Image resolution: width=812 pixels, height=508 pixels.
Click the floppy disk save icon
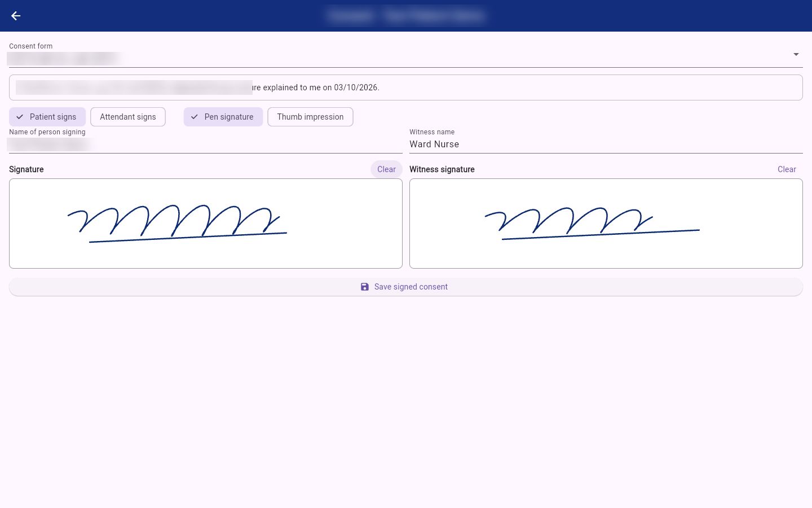(x=365, y=287)
